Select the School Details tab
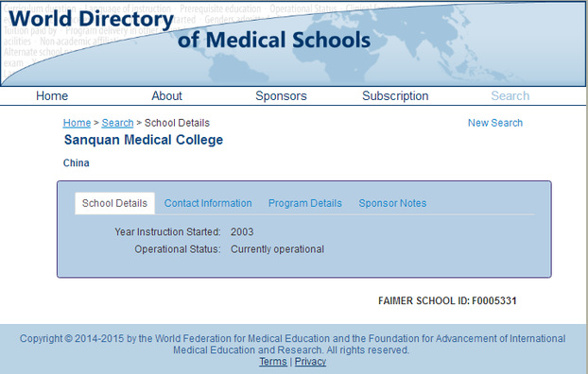The width and height of the screenshot is (588, 374). click(x=114, y=203)
